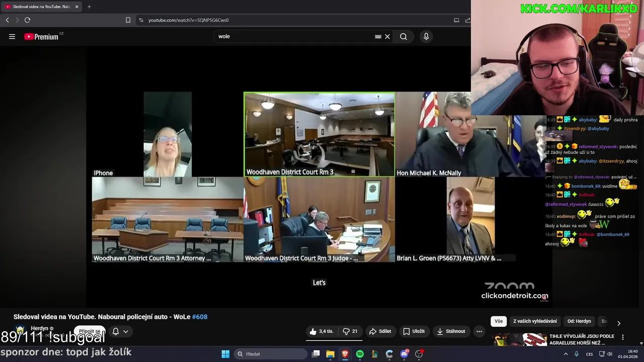Viewport: 644px width, 362px height.
Task: Open video title Sledoval videa na YouTube
Action: pos(110,317)
